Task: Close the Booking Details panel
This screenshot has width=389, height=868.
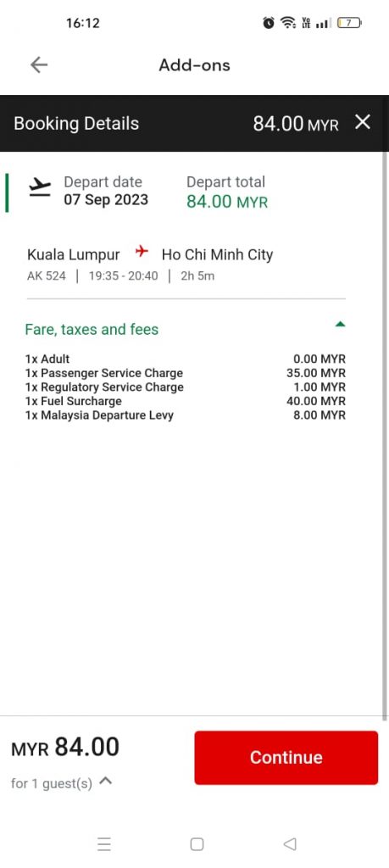Action: pos(363,122)
